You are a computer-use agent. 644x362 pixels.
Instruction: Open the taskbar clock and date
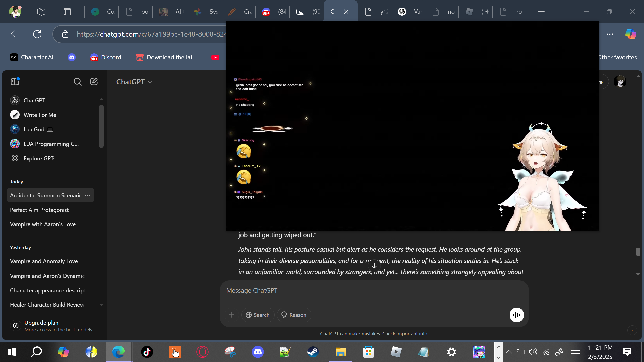pyautogui.click(x=600, y=352)
